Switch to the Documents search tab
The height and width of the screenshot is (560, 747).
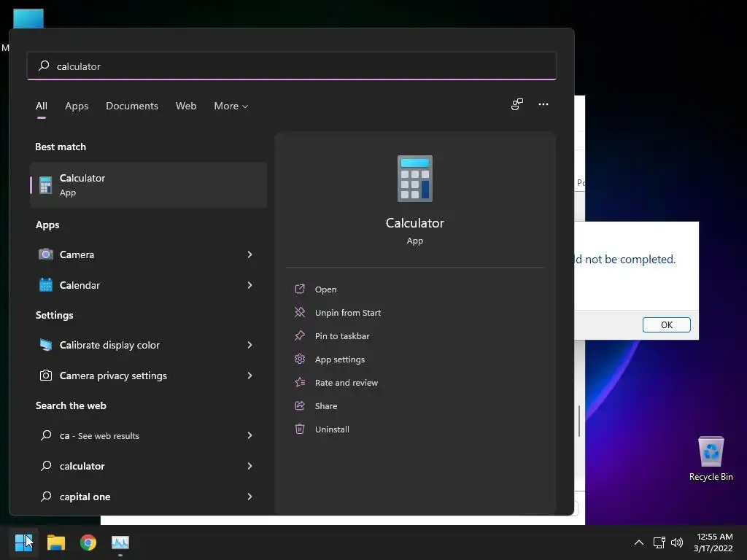[x=132, y=106]
